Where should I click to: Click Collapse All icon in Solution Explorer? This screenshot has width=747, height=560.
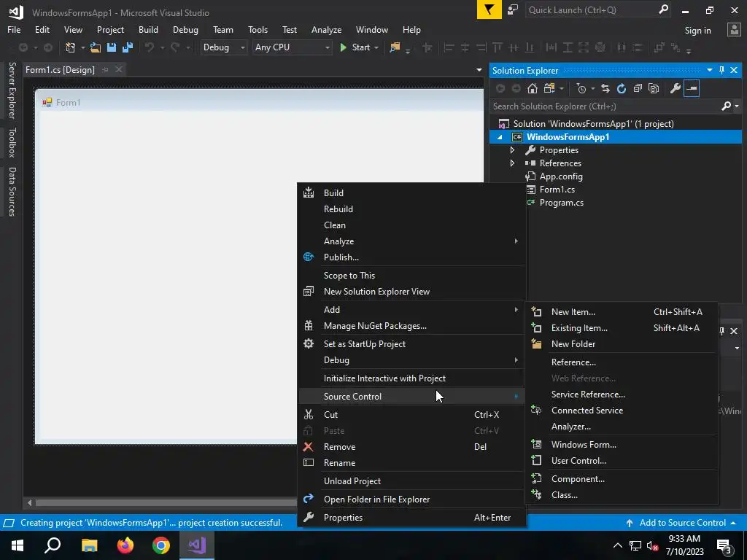click(x=638, y=88)
